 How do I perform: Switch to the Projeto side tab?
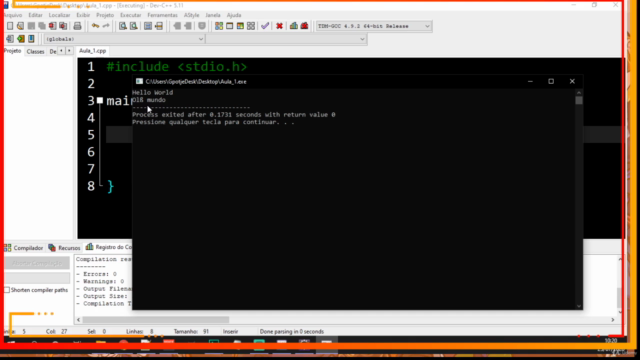(13, 51)
